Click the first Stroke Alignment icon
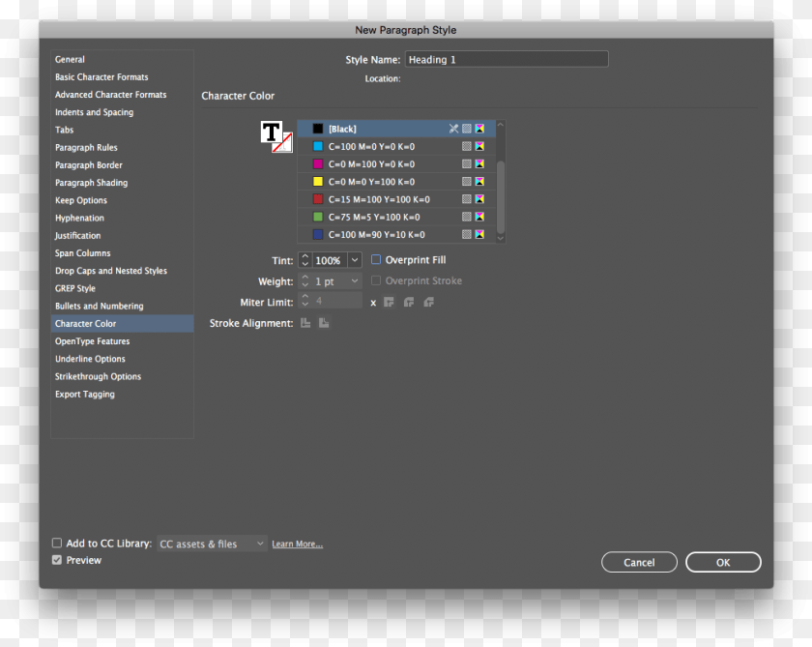Screen dimensions: 812x647 pos(305,323)
